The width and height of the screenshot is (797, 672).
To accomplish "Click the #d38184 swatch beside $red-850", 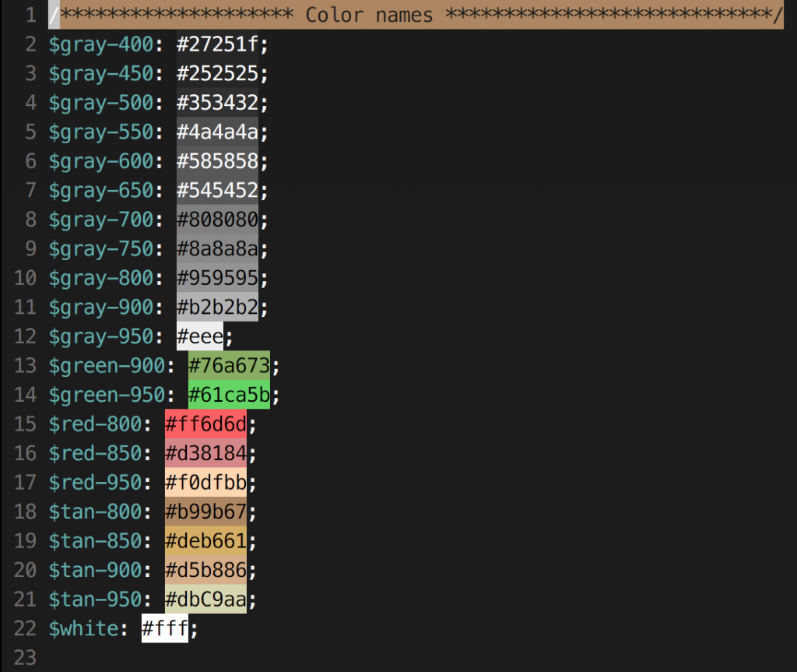I will [205, 453].
